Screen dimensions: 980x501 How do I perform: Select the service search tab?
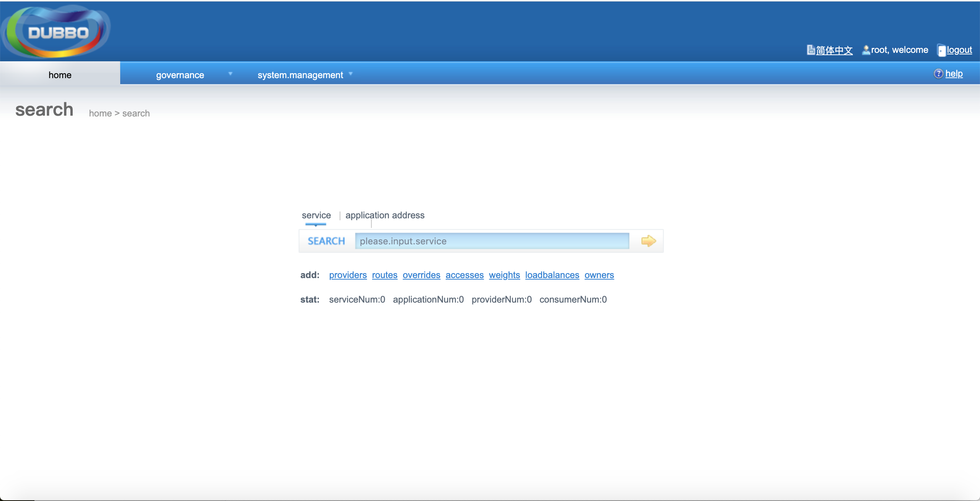coord(316,215)
